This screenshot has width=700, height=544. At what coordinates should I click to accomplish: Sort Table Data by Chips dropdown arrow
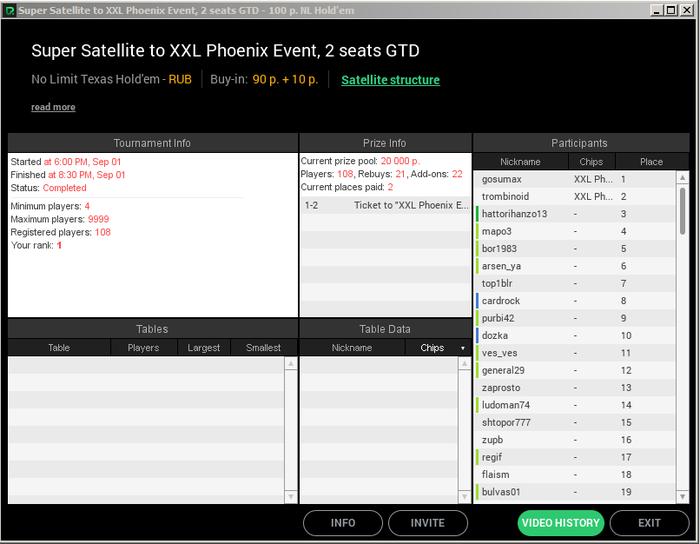click(462, 348)
